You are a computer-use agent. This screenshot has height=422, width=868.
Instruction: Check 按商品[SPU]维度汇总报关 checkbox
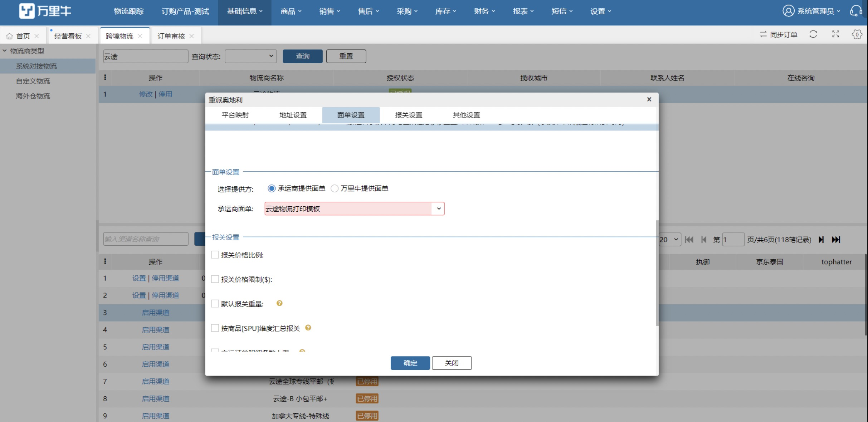point(215,328)
